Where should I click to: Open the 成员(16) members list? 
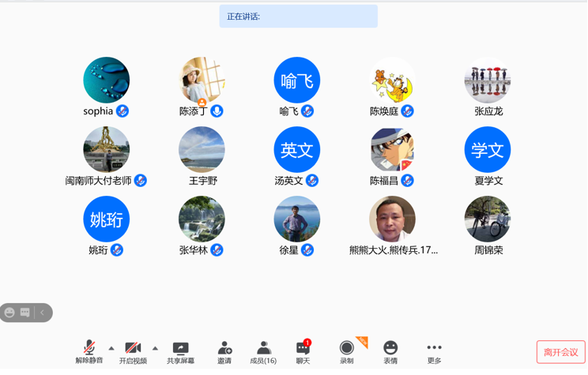click(263, 351)
